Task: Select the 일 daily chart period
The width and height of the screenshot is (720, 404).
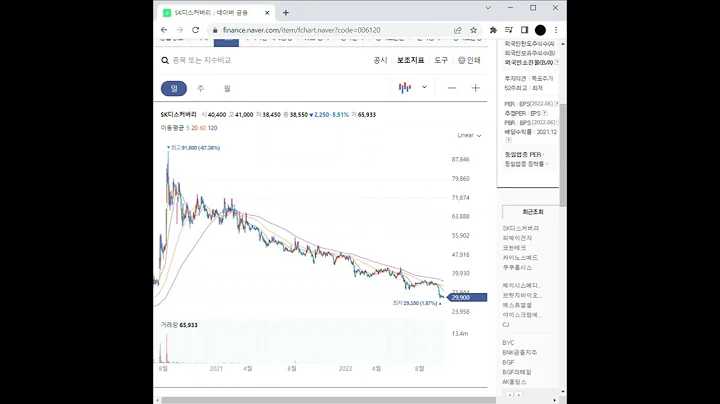Action: pyautogui.click(x=174, y=88)
